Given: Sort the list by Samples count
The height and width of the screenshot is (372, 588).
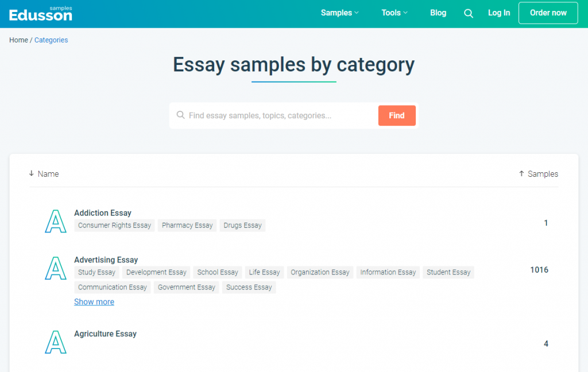Looking at the screenshot, I should tap(539, 173).
